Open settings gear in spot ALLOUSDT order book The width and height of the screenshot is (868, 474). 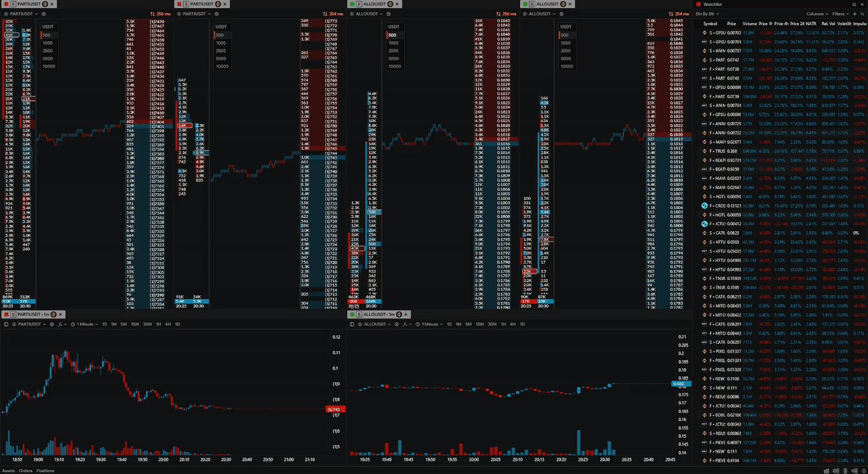(x=561, y=14)
